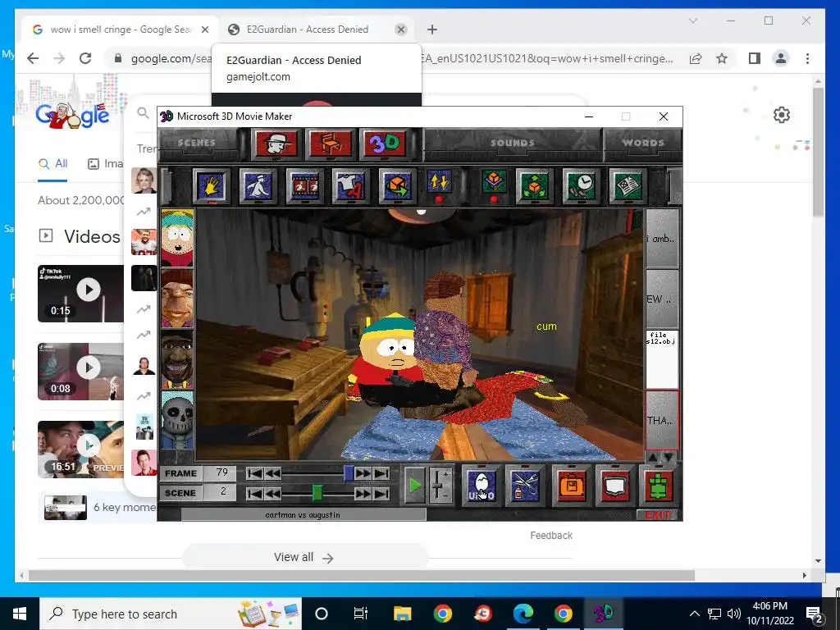Click the scene number field showing 2

(x=221, y=492)
